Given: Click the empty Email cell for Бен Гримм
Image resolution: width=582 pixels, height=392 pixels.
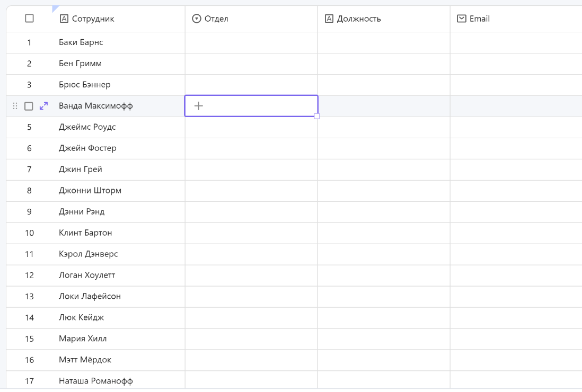Looking at the screenshot, I should tap(516, 64).
